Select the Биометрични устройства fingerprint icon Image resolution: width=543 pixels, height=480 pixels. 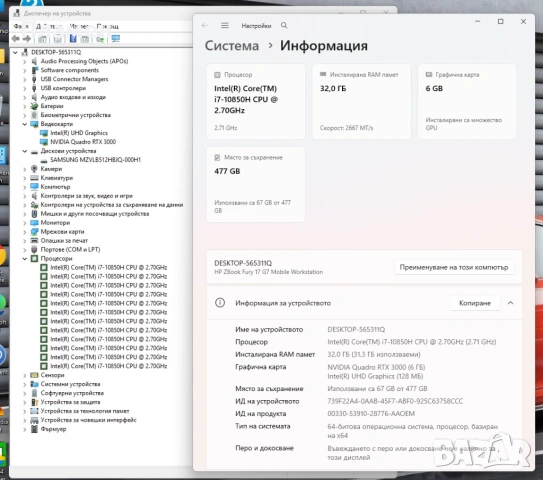coord(34,115)
